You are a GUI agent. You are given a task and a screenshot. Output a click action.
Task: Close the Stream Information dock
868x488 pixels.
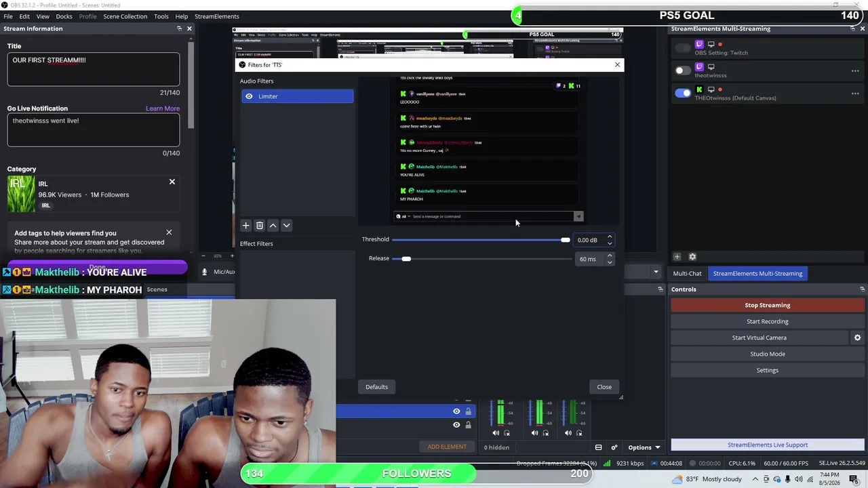pyautogui.click(x=189, y=28)
